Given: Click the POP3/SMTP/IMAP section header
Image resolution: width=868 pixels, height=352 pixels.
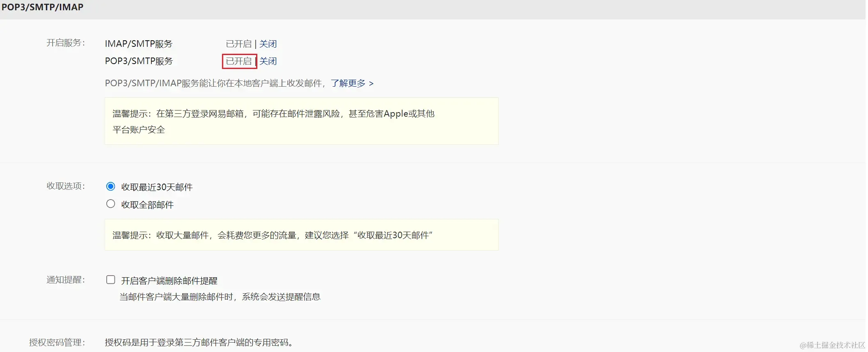Looking at the screenshot, I should (43, 7).
